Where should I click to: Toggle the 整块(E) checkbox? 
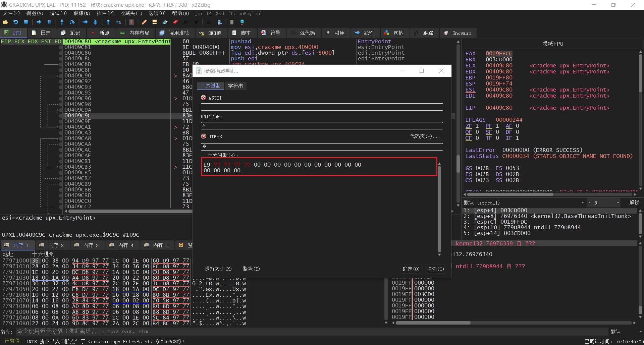click(x=251, y=269)
